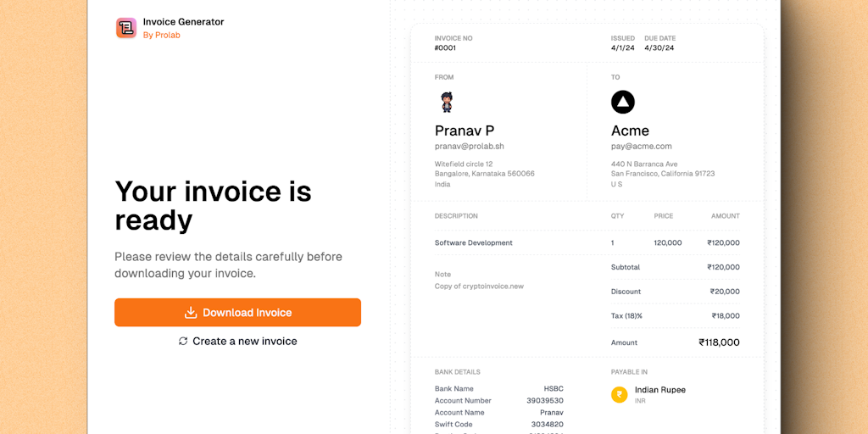
Task: Click invoice number #0001
Action: coord(445,48)
